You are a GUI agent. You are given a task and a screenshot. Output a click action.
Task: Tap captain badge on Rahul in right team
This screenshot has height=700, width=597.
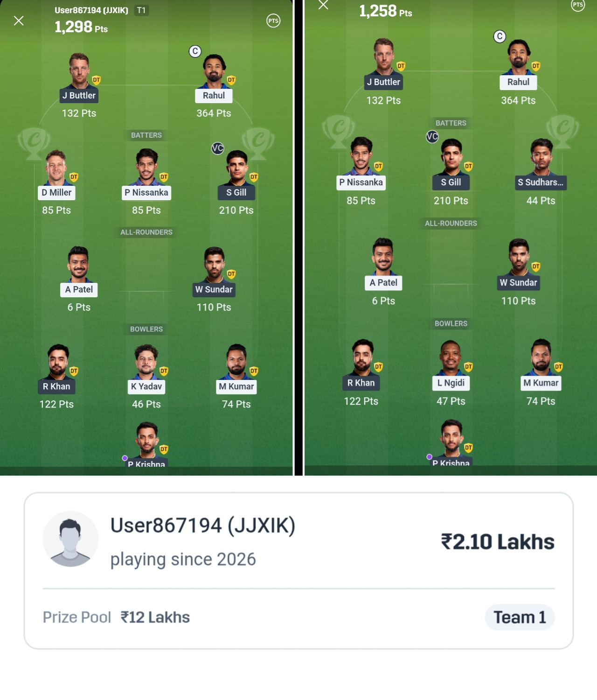pyautogui.click(x=500, y=36)
